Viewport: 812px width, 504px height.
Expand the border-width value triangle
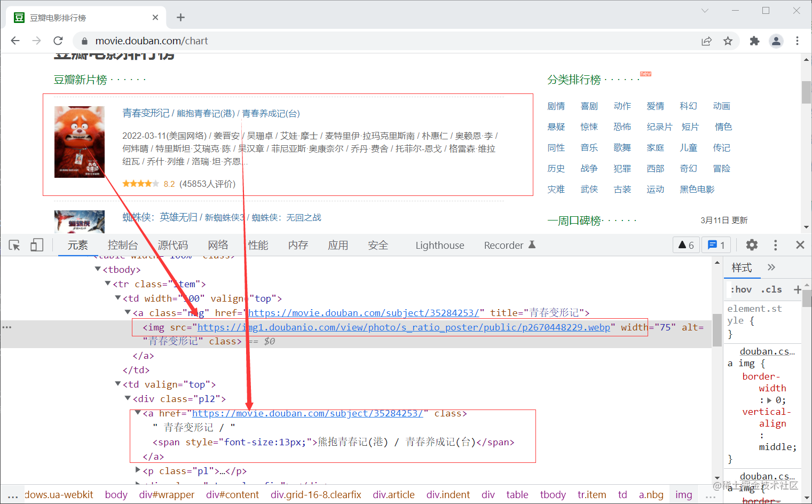pos(769,400)
